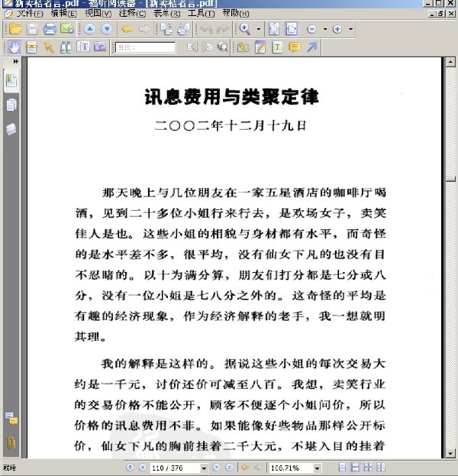
Task: Jump to first page in status bar
Action: click(130, 468)
